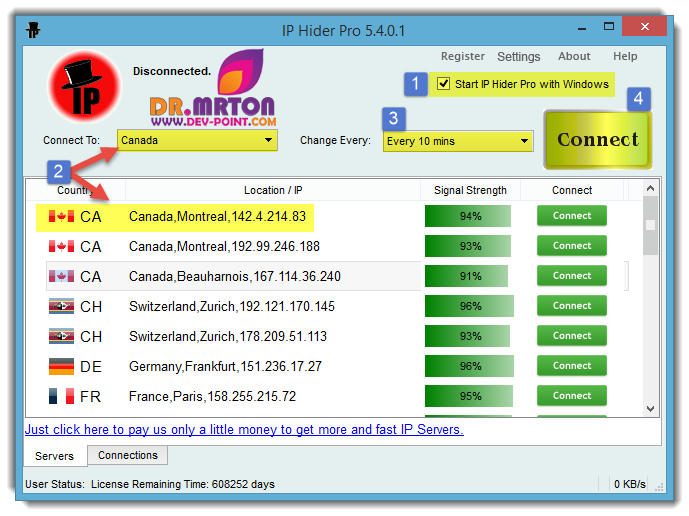689x516 pixels.
Task: Open the Settings menu
Action: point(519,57)
